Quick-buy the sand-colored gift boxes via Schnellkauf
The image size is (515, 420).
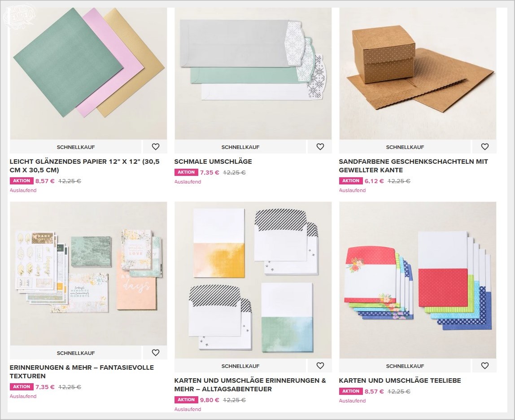tap(405, 147)
